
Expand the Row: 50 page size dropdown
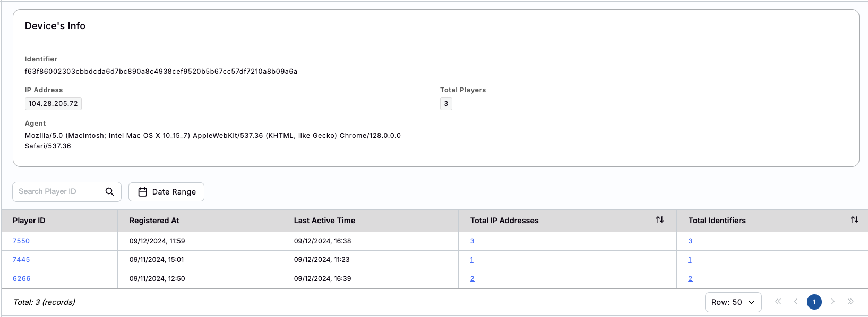point(733,302)
